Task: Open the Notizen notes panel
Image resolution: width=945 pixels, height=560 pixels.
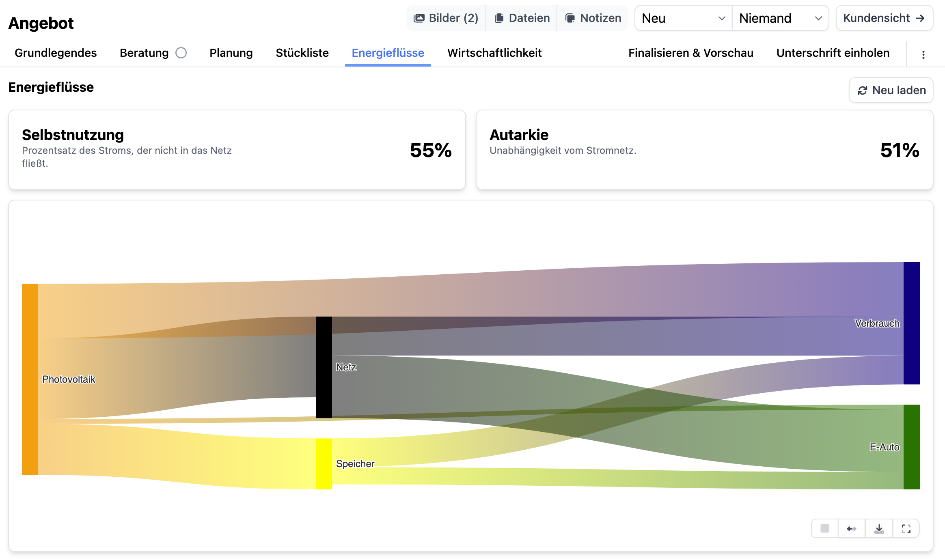Action: 593,18
